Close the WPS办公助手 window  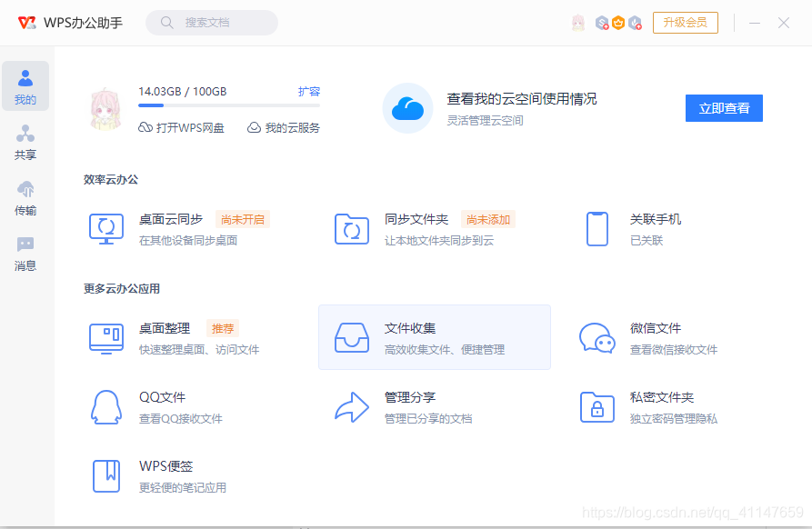[784, 23]
